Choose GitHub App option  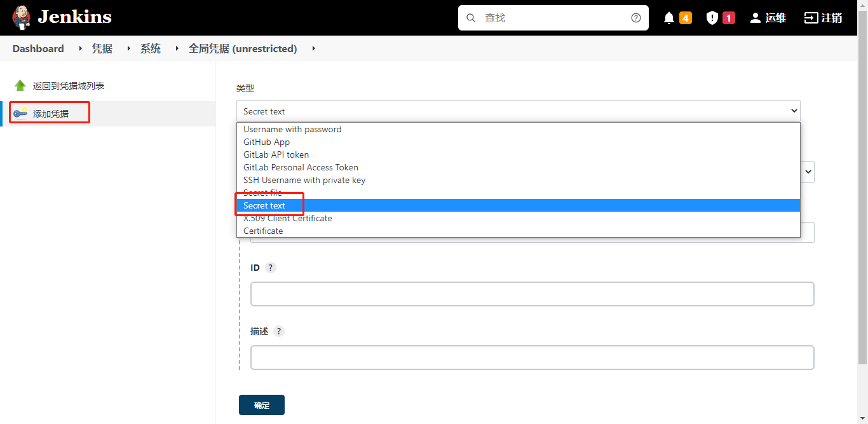[519, 142]
